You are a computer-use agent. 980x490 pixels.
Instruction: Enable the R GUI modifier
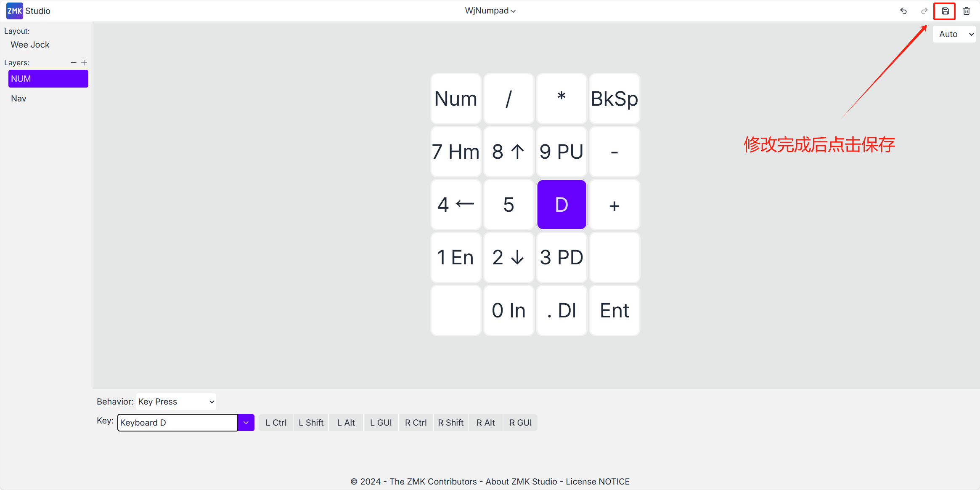pos(521,423)
